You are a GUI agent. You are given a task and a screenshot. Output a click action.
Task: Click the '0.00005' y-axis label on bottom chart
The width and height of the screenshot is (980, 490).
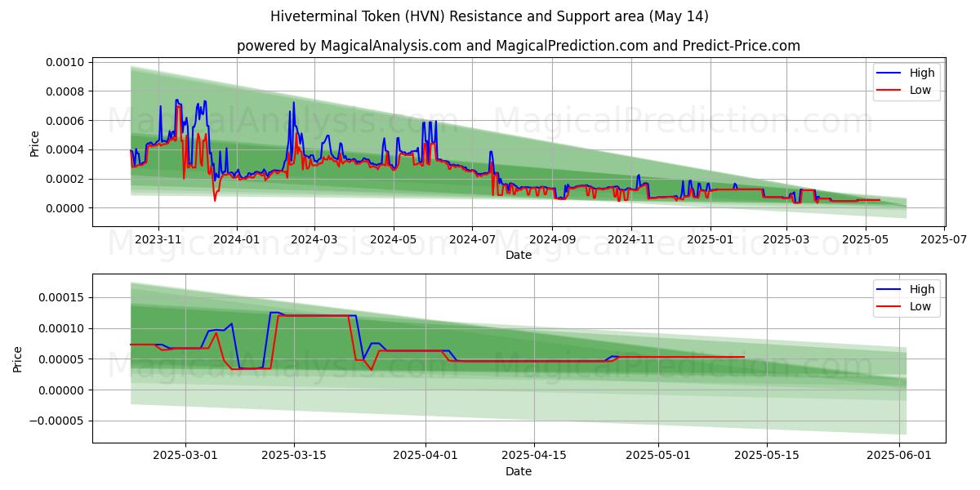coord(63,359)
